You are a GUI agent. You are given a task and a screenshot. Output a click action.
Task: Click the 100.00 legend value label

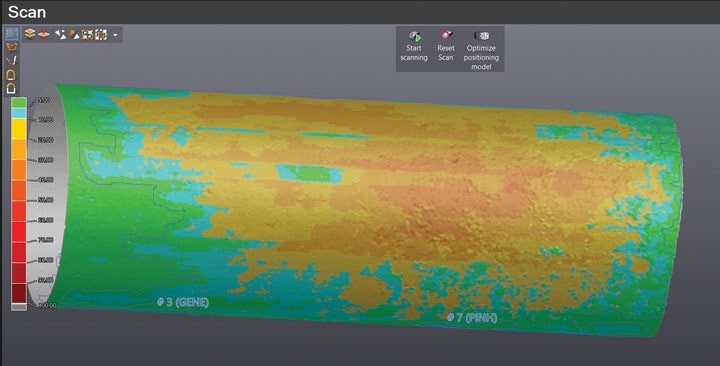(x=47, y=305)
